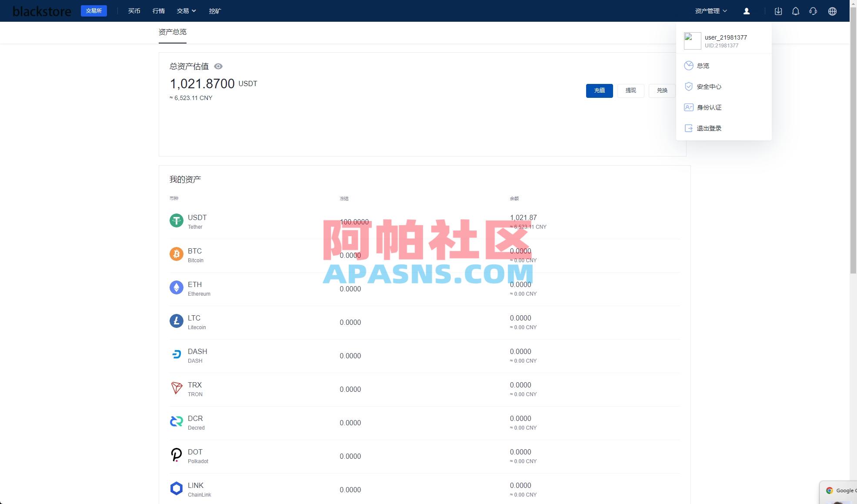Click the ETH Ethereum coin icon
This screenshot has height=504, width=857.
(x=176, y=287)
